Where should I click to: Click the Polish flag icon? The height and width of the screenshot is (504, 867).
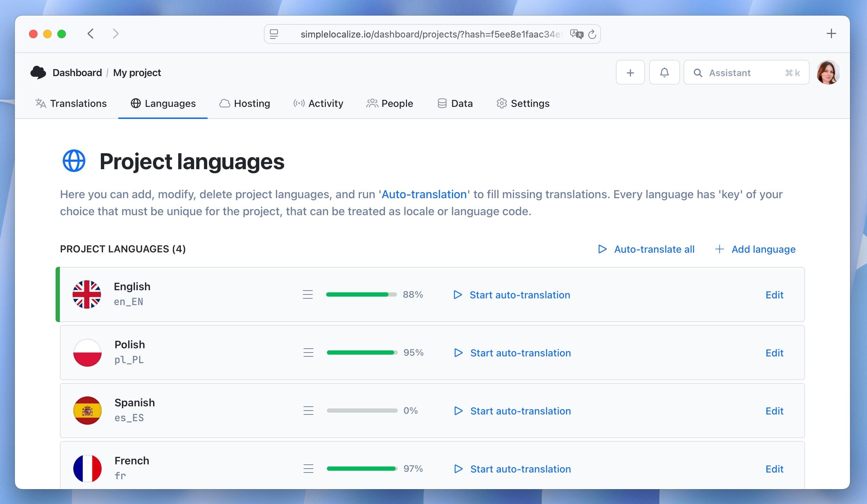[x=87, y=352]
